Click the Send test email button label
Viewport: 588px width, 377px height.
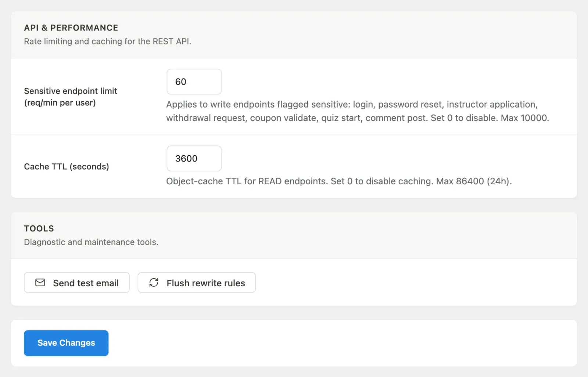click(86, 283)
